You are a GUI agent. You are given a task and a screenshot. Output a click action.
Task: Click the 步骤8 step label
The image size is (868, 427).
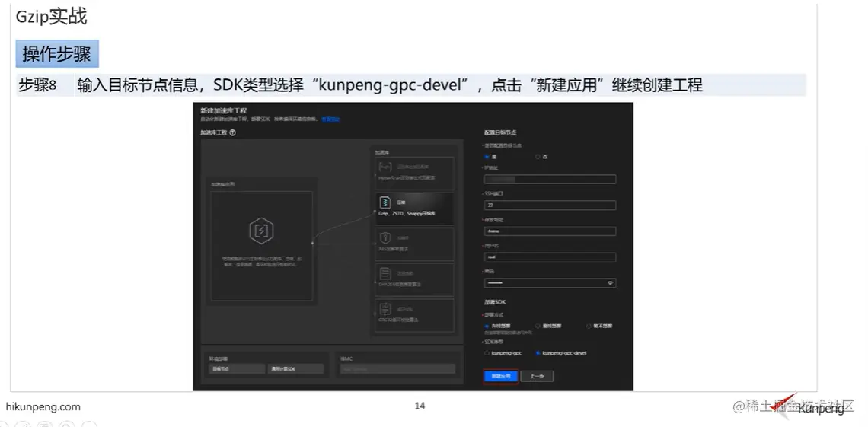click(37, 85)
